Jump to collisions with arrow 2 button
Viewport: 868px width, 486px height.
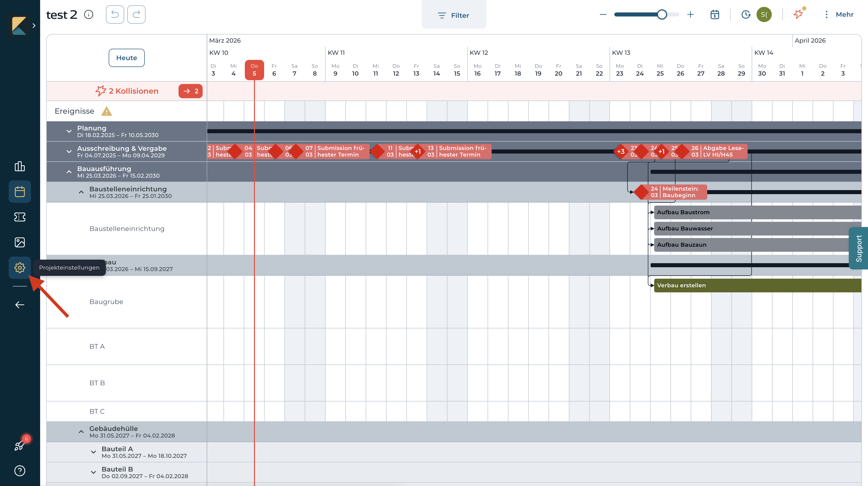pyautogui.click(x=190, y=91)
